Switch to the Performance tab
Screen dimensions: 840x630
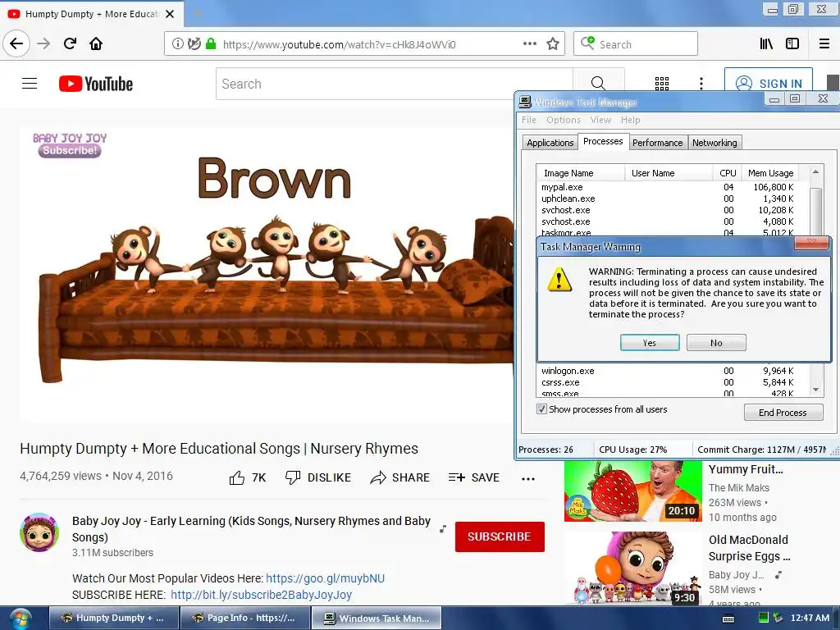coord(657,143)
